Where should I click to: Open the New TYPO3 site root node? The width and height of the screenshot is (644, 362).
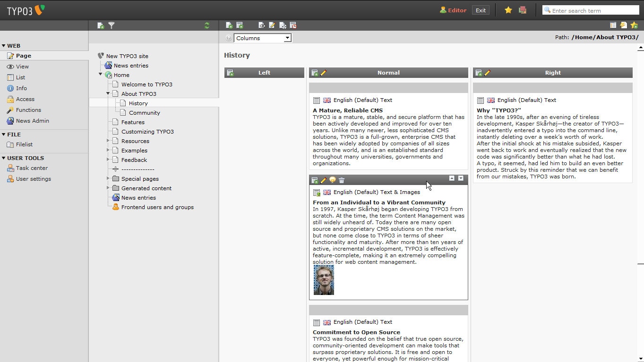pos(127,56)
